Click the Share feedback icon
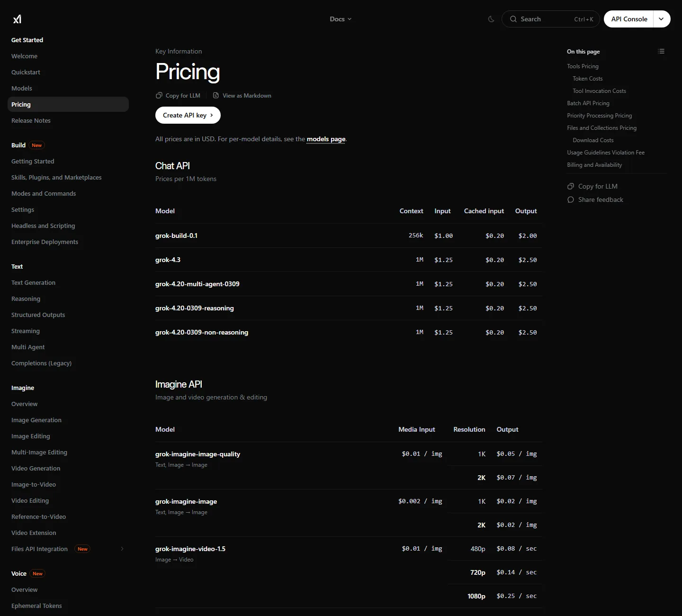Viewport: 682px width, 616px height. (x=571, y=199)
